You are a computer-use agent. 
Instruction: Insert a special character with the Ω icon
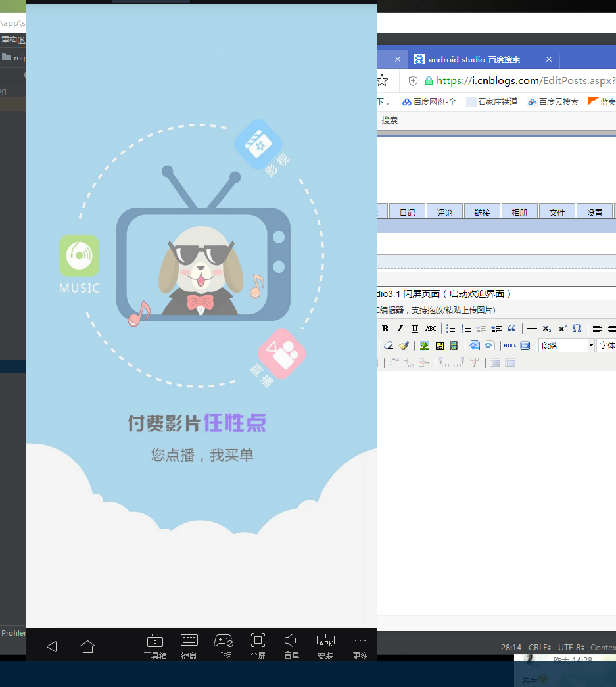[x=576, y=328]
